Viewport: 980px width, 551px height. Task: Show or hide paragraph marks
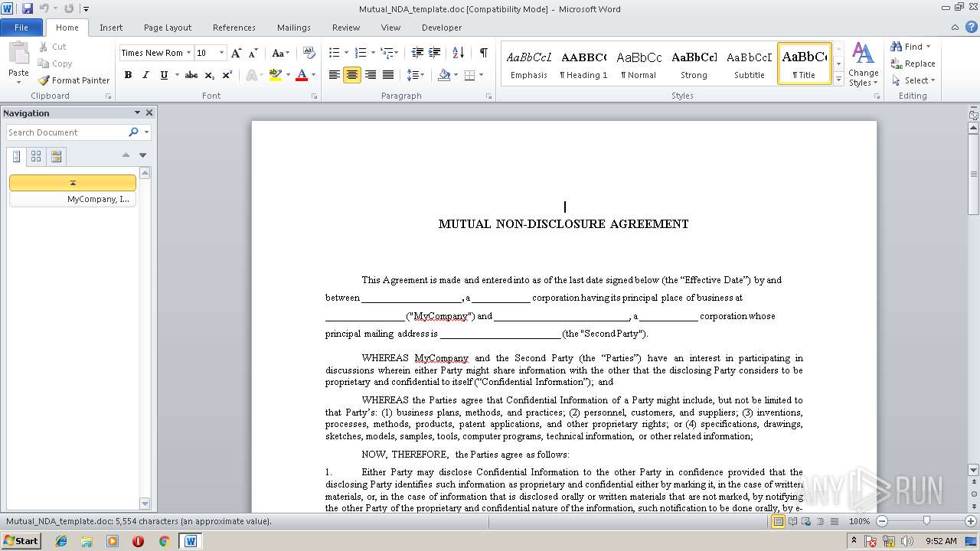tap(483, 53)
